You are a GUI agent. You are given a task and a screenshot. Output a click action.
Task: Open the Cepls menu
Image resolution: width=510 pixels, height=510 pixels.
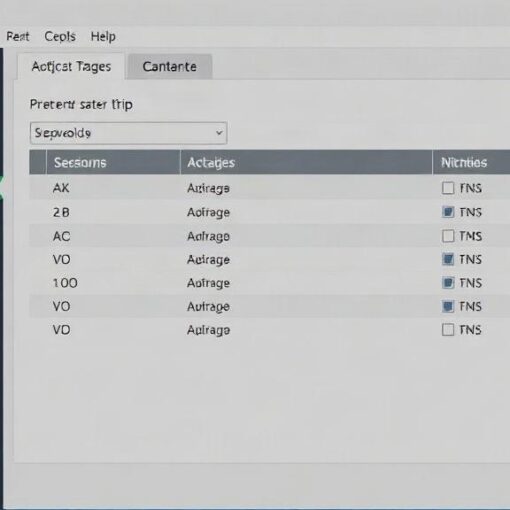click(x=60, y=36)
